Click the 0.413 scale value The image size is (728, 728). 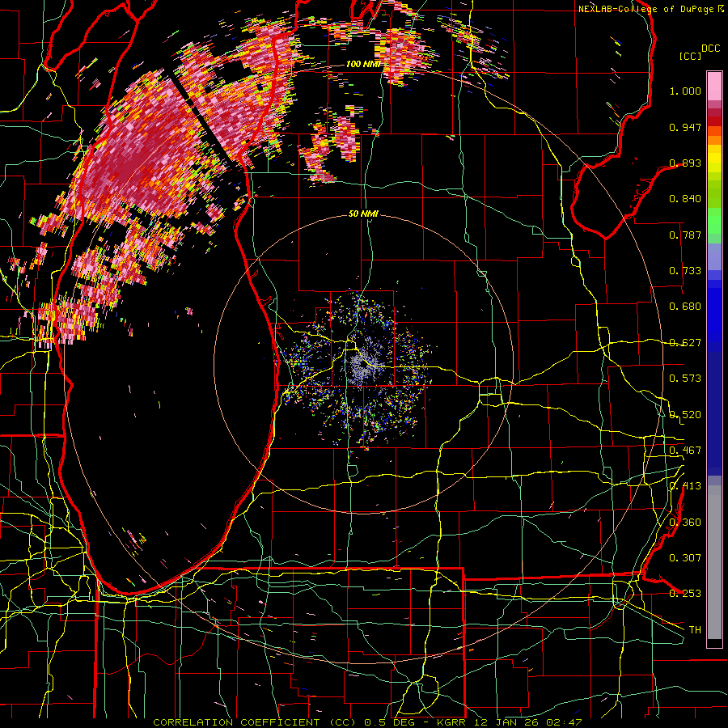685,486
